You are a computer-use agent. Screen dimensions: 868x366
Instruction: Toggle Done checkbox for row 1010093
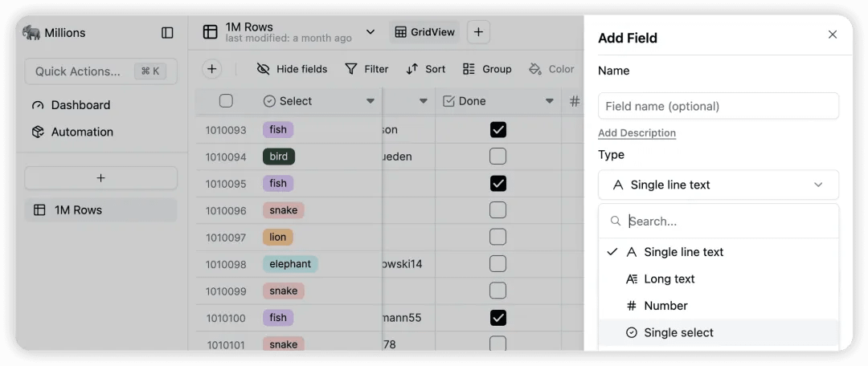pos(498,129)
